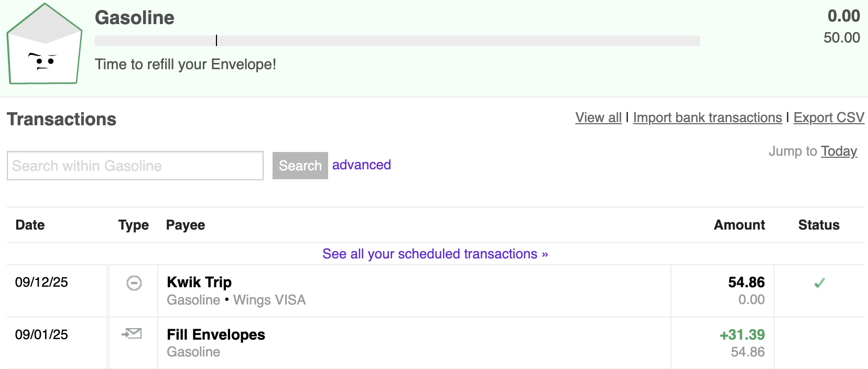Open the advanced search link
868x369 pixels.
(x=361, y=165)
